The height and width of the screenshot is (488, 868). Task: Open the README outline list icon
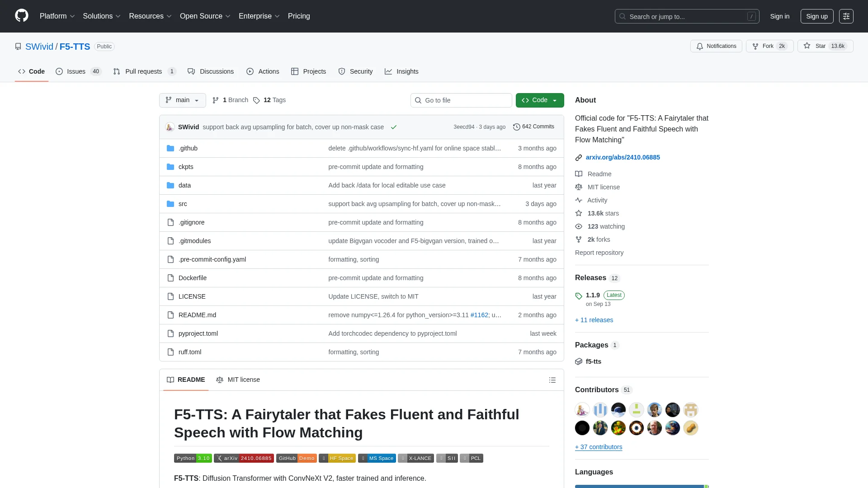(552, 380)
